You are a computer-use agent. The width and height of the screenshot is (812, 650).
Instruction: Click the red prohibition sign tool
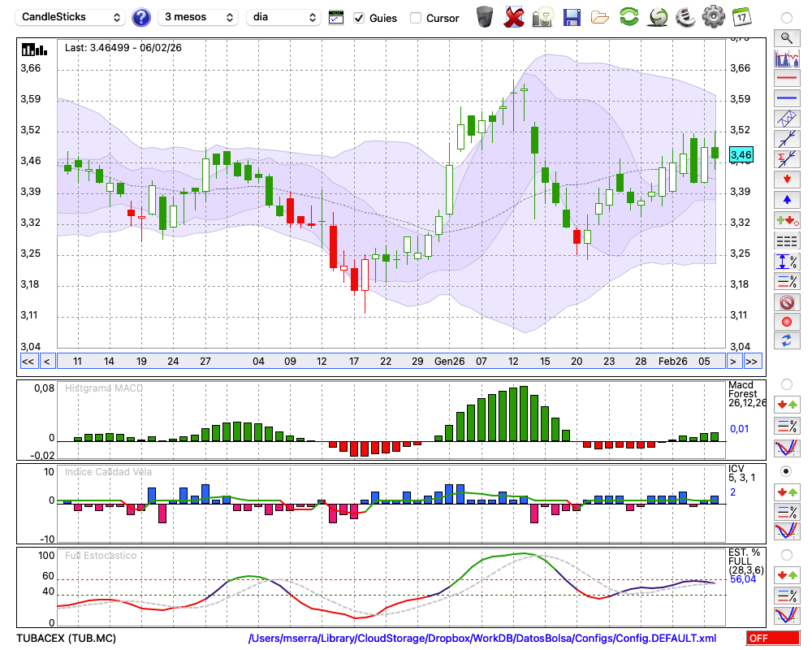coord(786,302)
